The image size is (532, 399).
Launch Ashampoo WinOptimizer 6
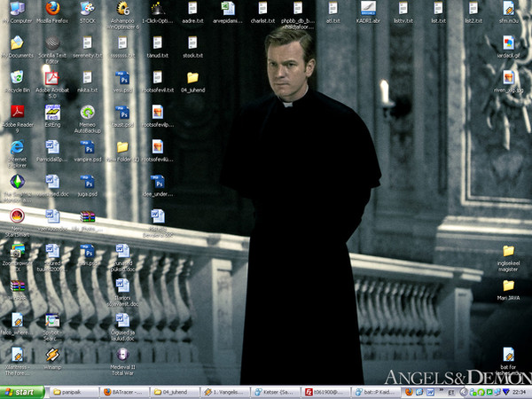click(123, 8)
